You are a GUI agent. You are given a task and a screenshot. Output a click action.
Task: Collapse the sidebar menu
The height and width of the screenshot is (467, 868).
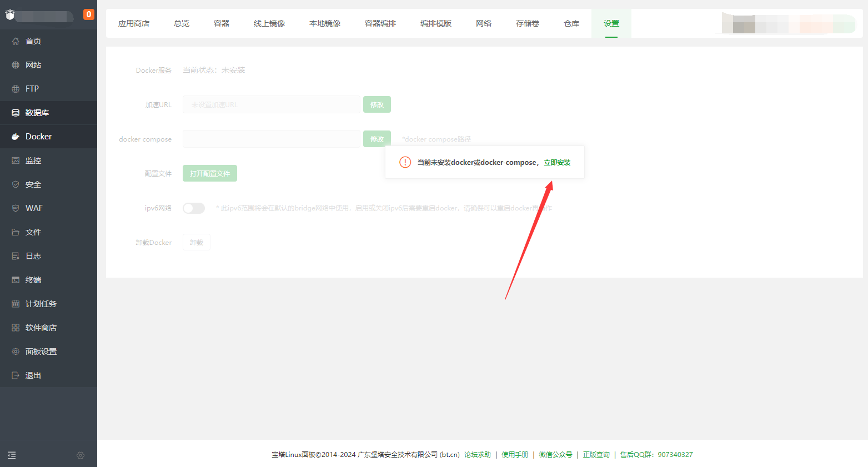12,455
